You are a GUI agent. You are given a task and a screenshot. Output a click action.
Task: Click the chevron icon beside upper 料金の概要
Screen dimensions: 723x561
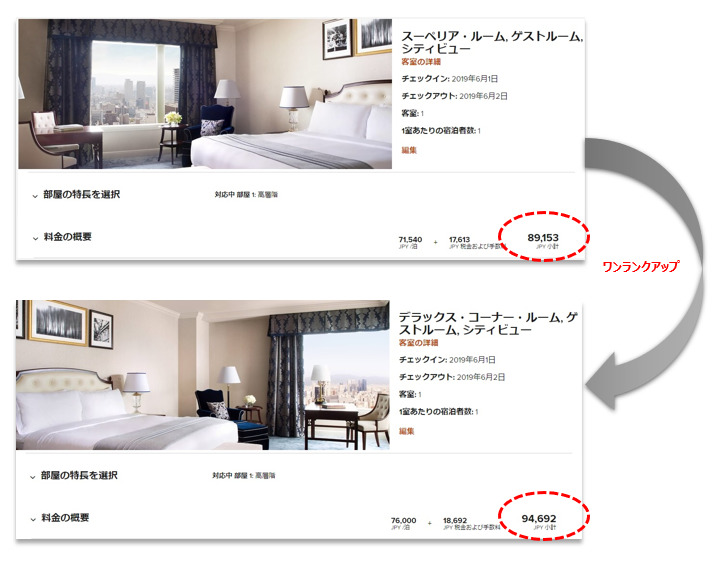pos(35,238)
